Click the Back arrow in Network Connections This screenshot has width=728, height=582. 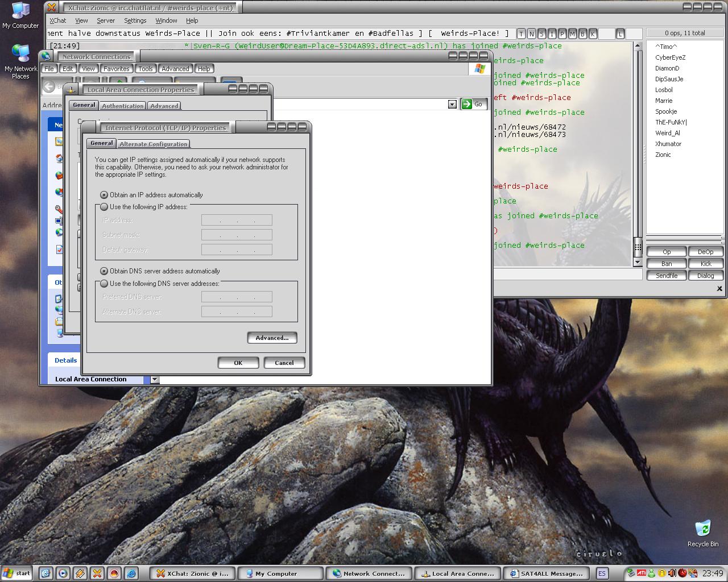(x=49, y=86)
